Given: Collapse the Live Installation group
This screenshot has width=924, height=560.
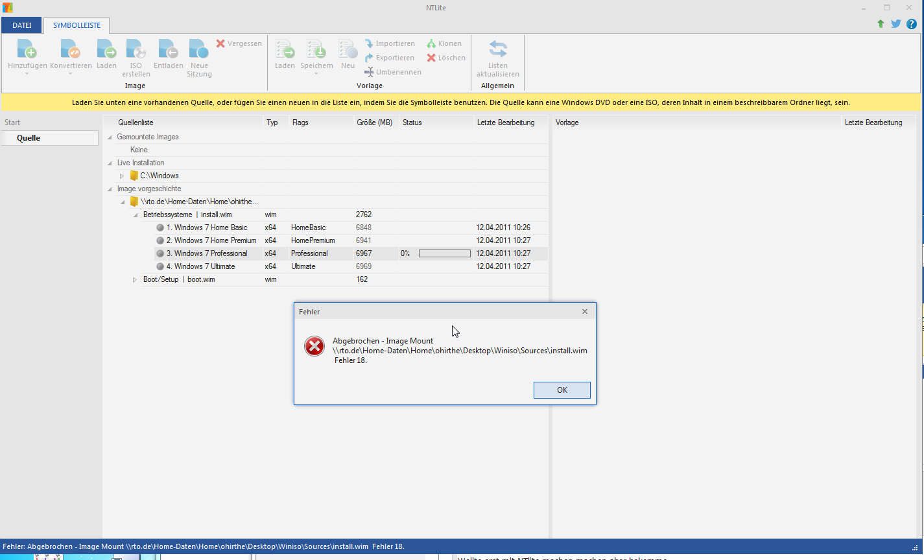Looking at the screenshot, I should tap(110, 163).
